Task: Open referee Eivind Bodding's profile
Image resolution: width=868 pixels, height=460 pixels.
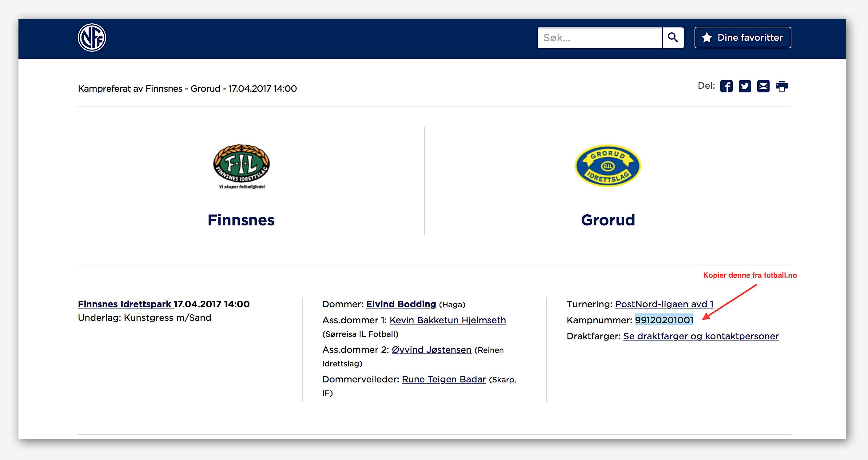Action: point(401,304)
